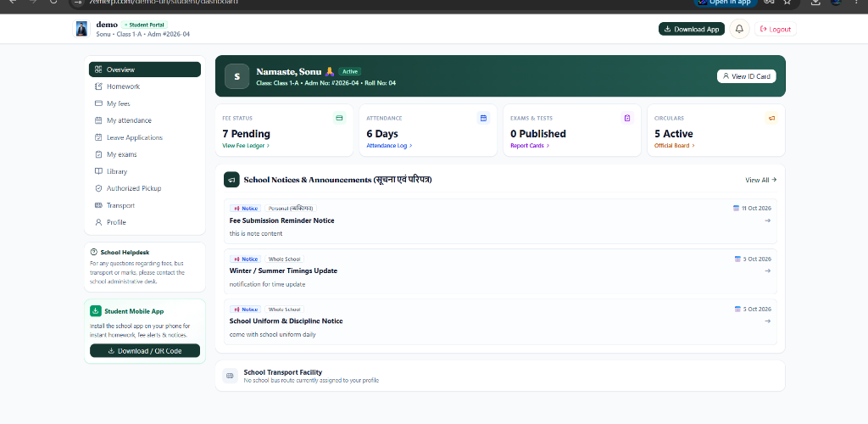Select Leave Applications menu item
This screenshot has width=868, height=424.
[145, 137]
